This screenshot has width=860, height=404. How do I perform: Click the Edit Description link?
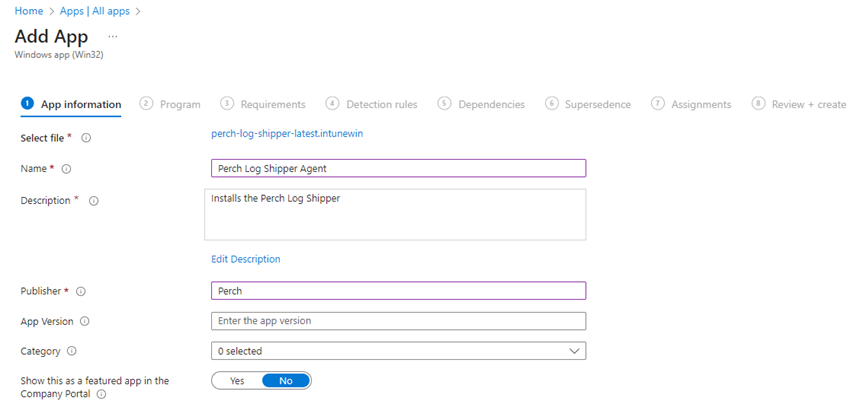pos(246,259)
